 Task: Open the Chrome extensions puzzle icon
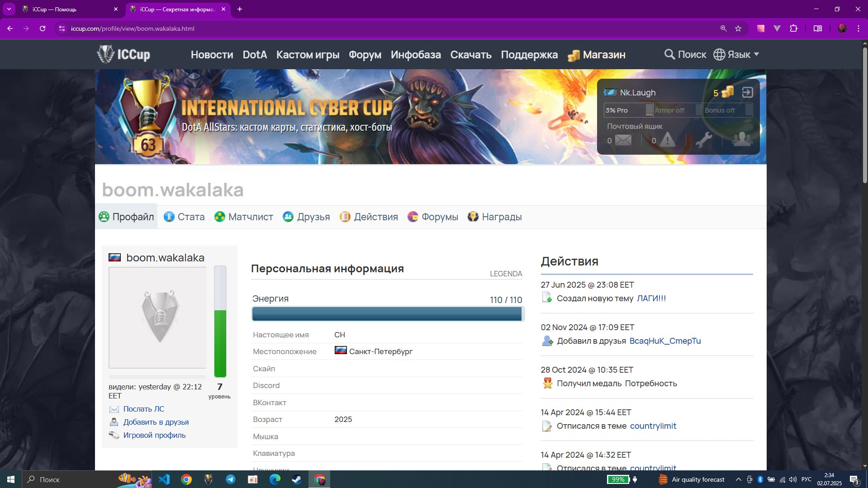(x=793, y=28)
